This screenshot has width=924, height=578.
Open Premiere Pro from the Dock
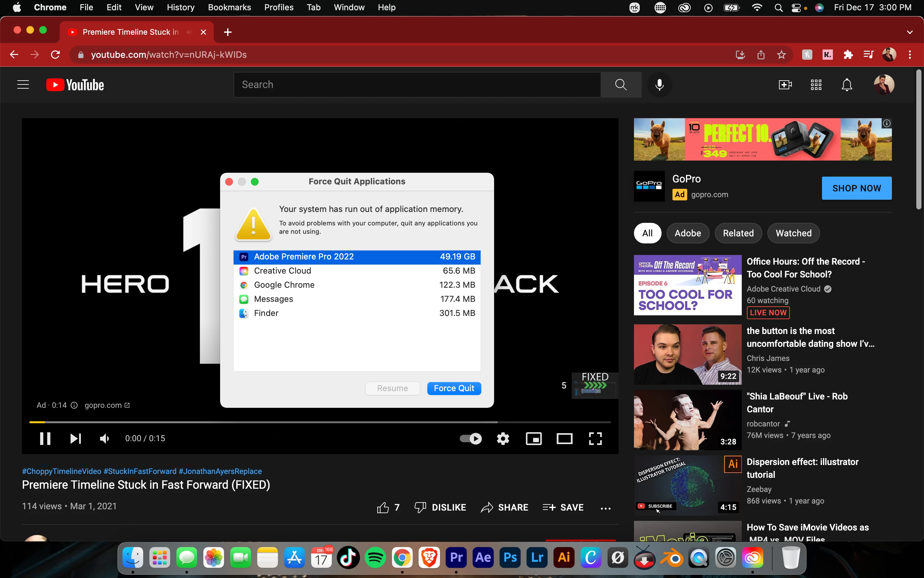[456, 558]
